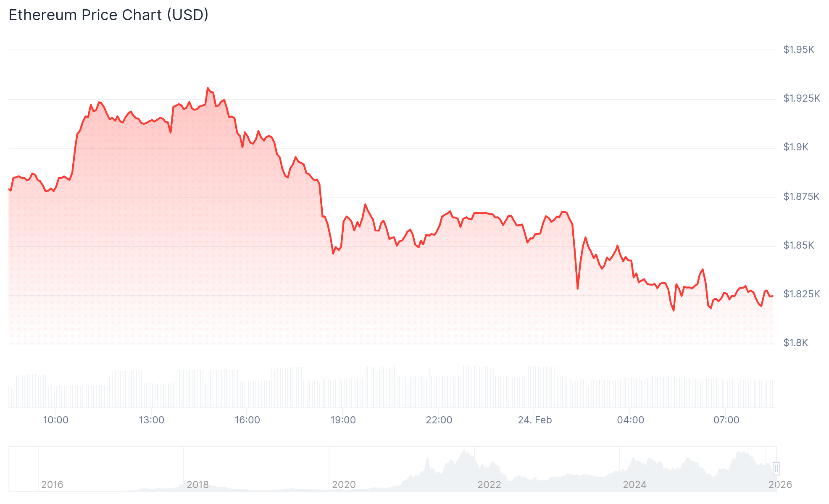Click the Ethereum Price Chart (USD) title
829x504 pixels.
pyautogui.click(x=108, y=15)
